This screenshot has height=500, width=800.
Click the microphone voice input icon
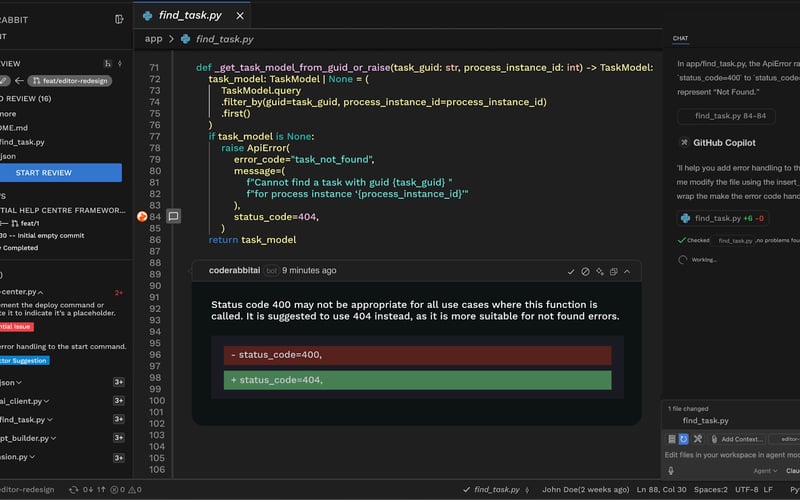click(671, 471)
